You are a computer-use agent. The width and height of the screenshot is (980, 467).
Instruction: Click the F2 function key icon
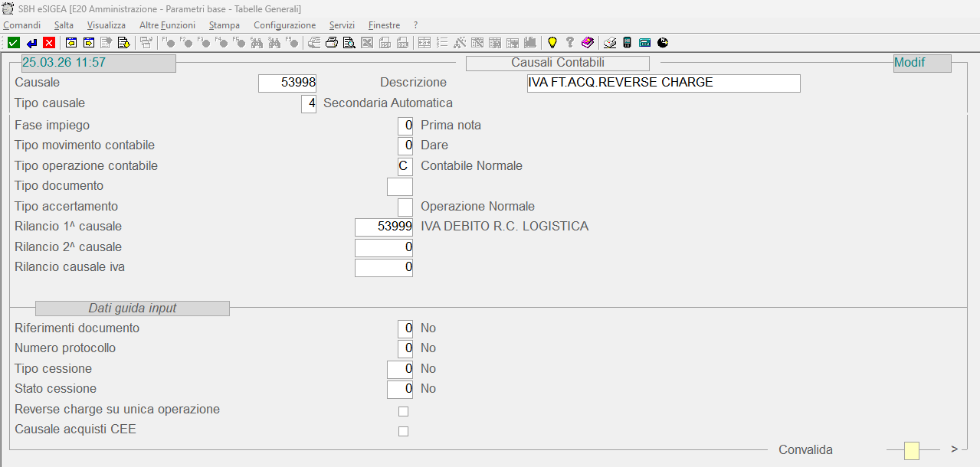186,43
